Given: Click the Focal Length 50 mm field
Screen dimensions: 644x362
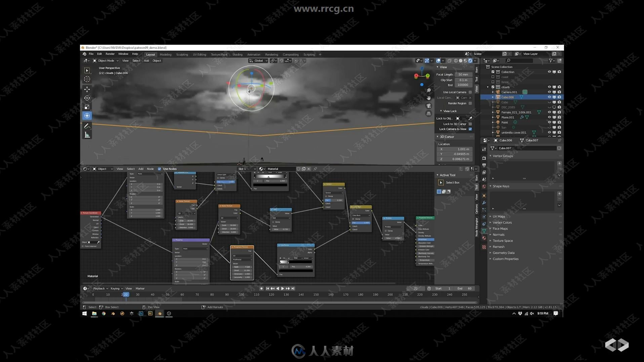Looking at the screenshot, I should (463, 74).
